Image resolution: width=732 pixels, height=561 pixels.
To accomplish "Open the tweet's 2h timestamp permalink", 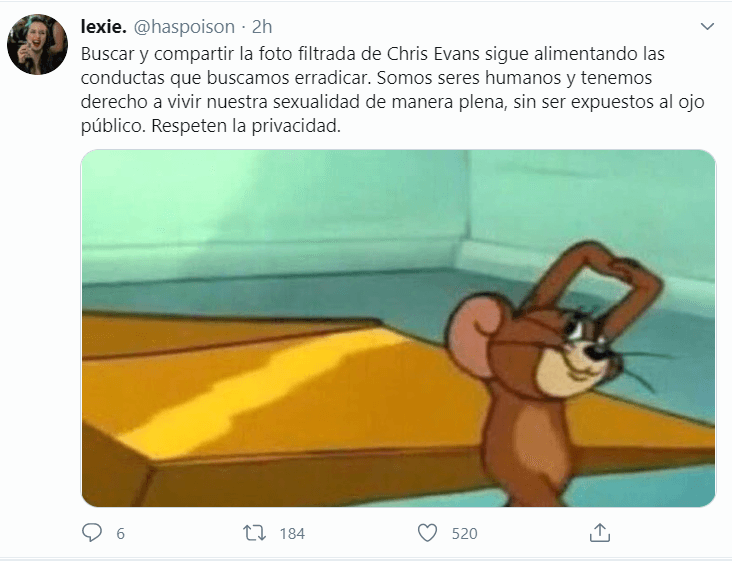I will 262,27.
